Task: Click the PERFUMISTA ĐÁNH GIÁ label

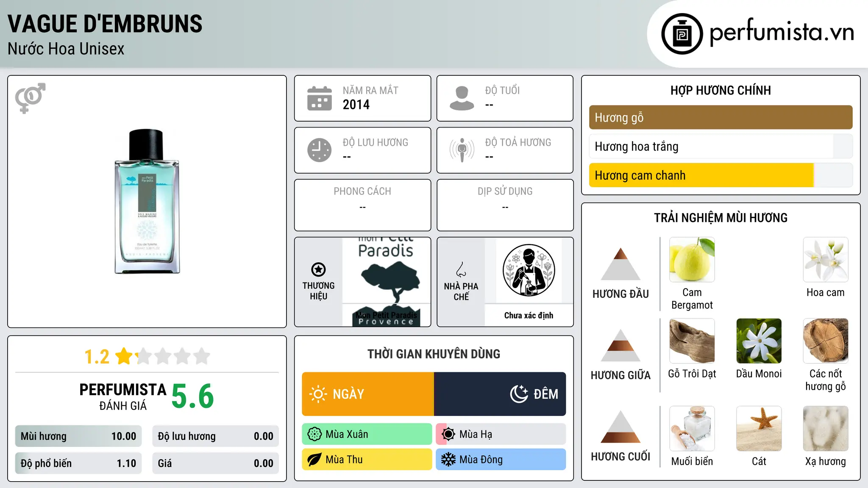Action: click(x=123, y=396)
